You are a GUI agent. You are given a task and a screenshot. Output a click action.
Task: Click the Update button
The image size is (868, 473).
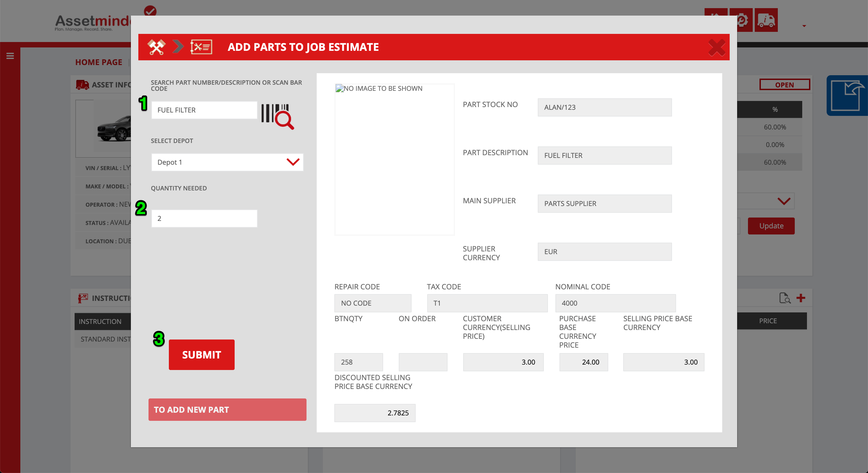tap(771, 226)
